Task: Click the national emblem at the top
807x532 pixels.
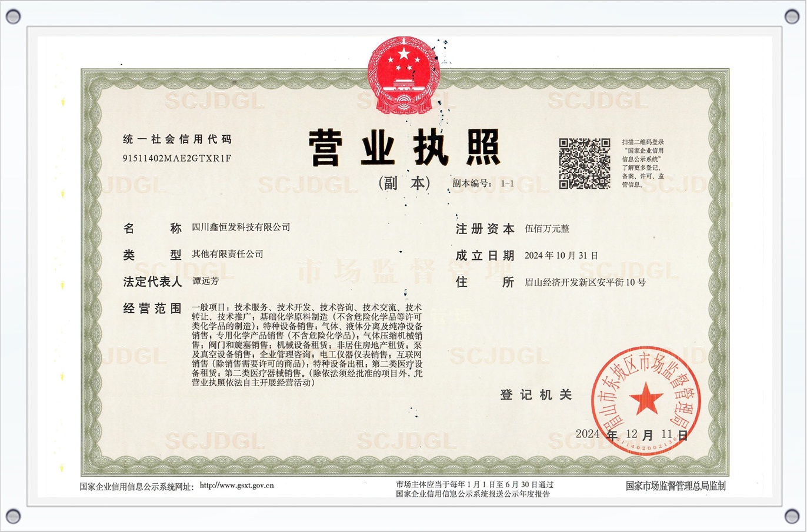Action: click(x=403, y=75)
